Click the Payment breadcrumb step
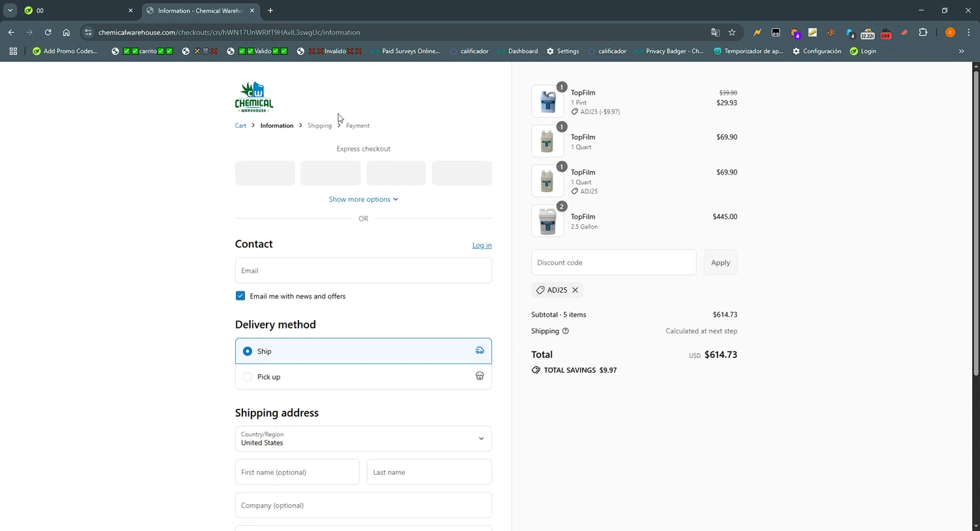 coord(357,125)
